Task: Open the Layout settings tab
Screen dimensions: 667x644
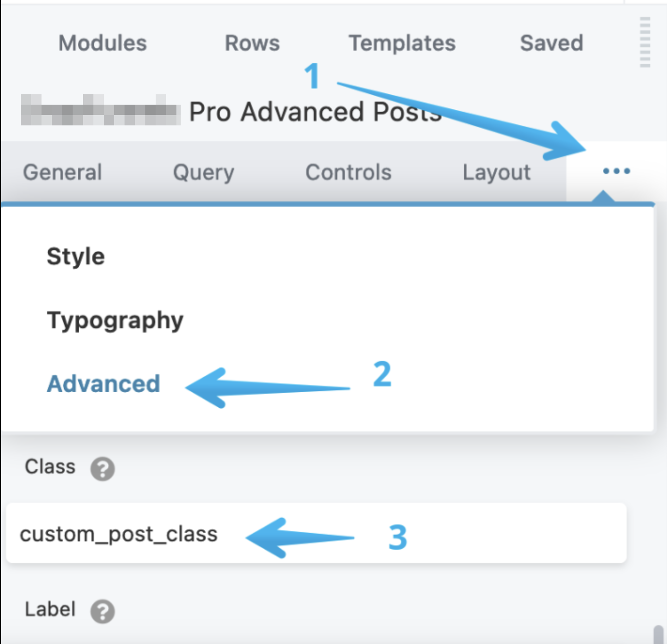Action: pyautogui.click(x=496, y=172)
